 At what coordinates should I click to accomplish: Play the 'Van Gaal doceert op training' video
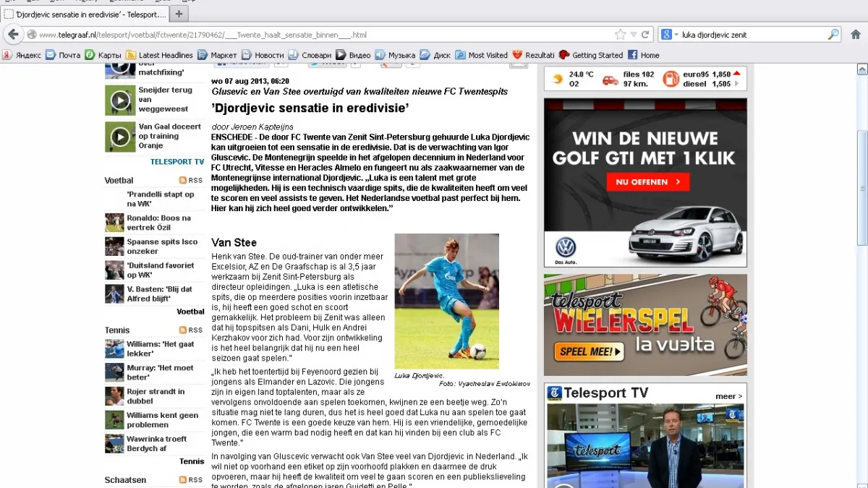(120, 137)
